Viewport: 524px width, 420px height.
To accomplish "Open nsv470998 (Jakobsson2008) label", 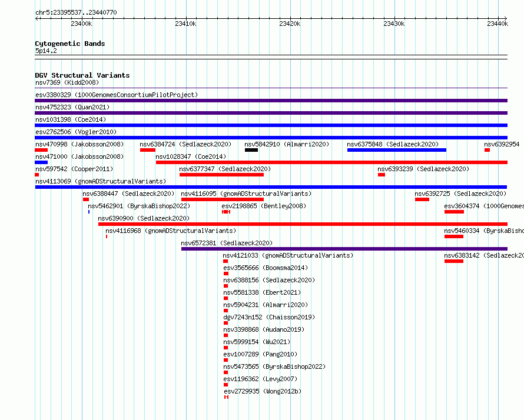I will [x=79, y=144].
